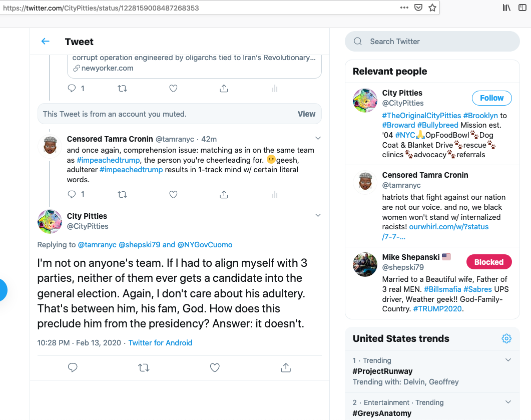
Task: Open United States trends settings gear
Action: click(506, 338)
